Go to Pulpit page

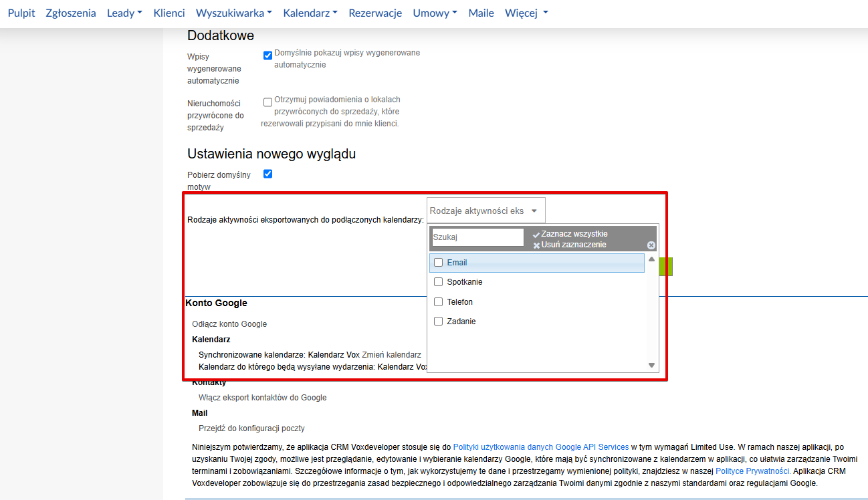[21, 13]
